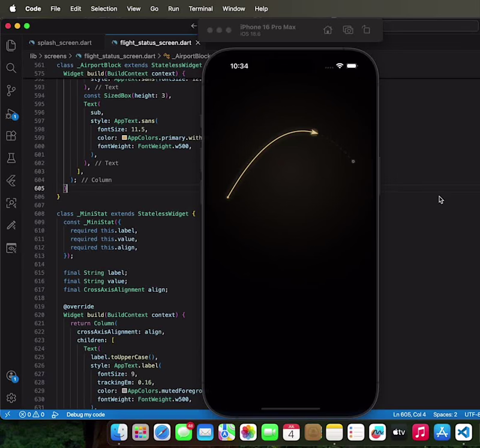Click the screens breadcrumb segment
Viewport: 480px width, 448px height.
click(55, 56)
